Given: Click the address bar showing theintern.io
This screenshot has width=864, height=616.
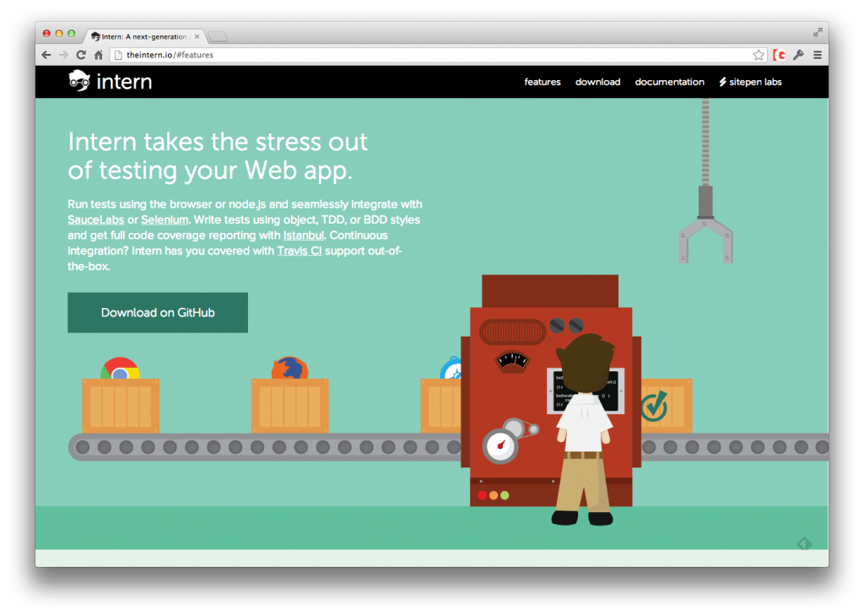Looking at the screenshot, I should (x=422, y=55).
